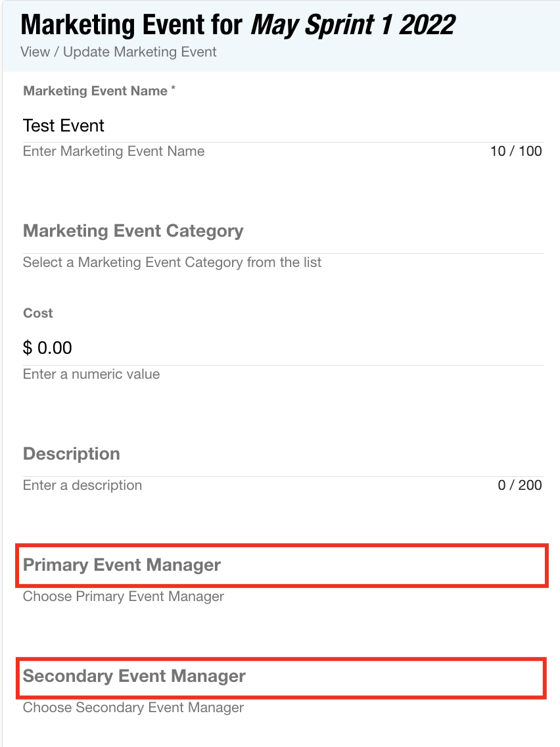This screenshot has width=560, height=747.
Task: Click the Cost field showing $ 0.00
Action: pos(283,348)
